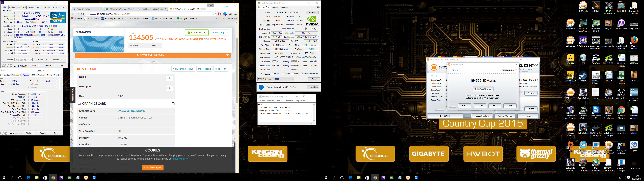Image resolution: width=644 pixels, height=181 pixels.
Task: Click Lookup button in GPU-Z
Action: tap(312, 12)
